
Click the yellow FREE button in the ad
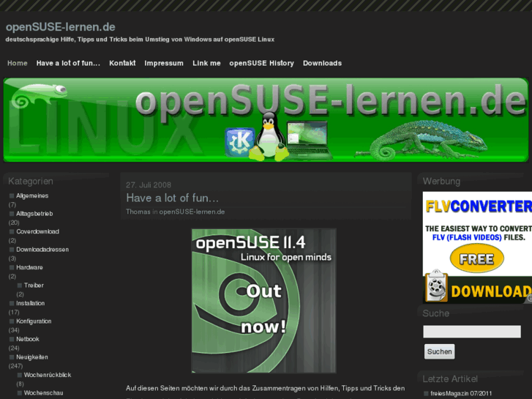tap(476, 258)
